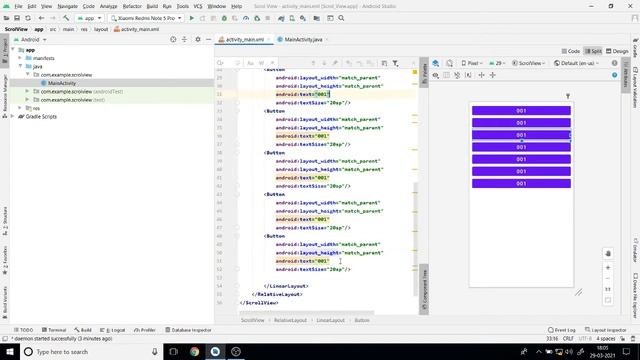This screenshot has height=360, width=640.
Task: Click the project panel locate target icon
Action: pos(173,40)
